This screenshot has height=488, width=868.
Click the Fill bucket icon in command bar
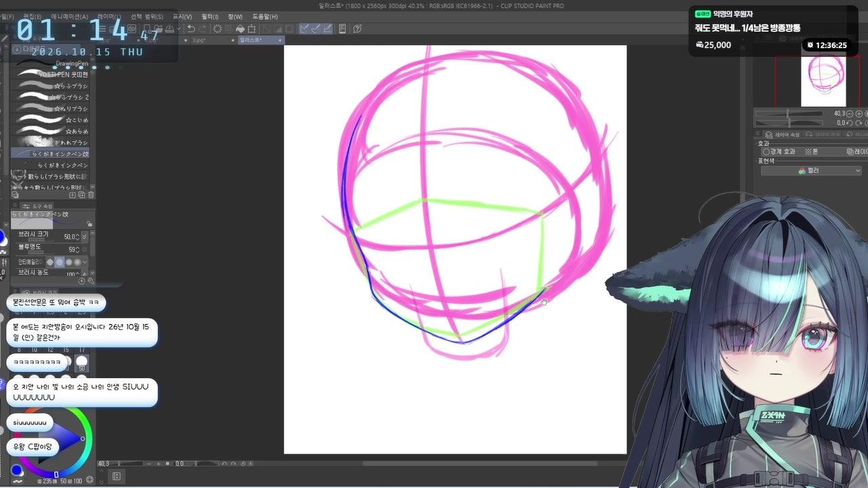tap(240, 28)
